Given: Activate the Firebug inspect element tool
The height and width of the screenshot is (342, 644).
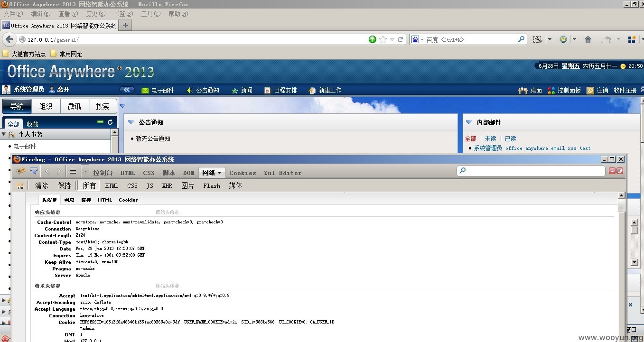Looking at the screenshot, I should pyautogui.click(x=34, y=171).
